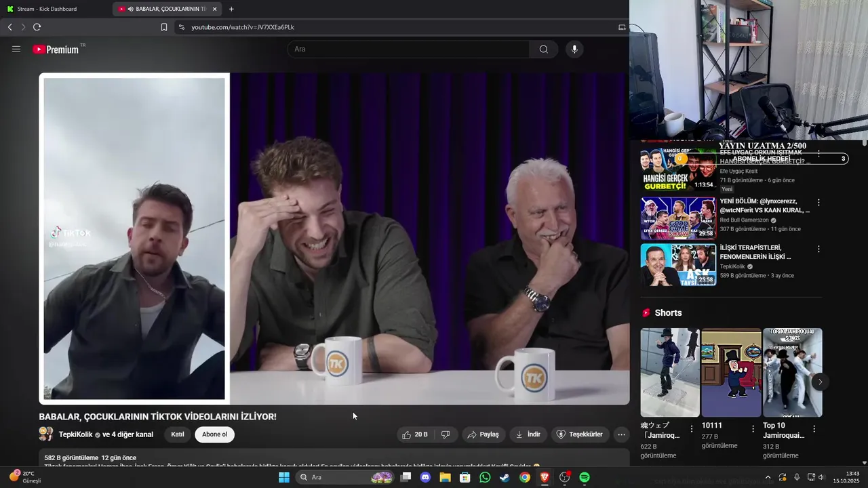Open the first Jamiroquai Short thumbnail
Image resolution: width=868 pixels, height=488 pixels.
[x=670, y=373]
